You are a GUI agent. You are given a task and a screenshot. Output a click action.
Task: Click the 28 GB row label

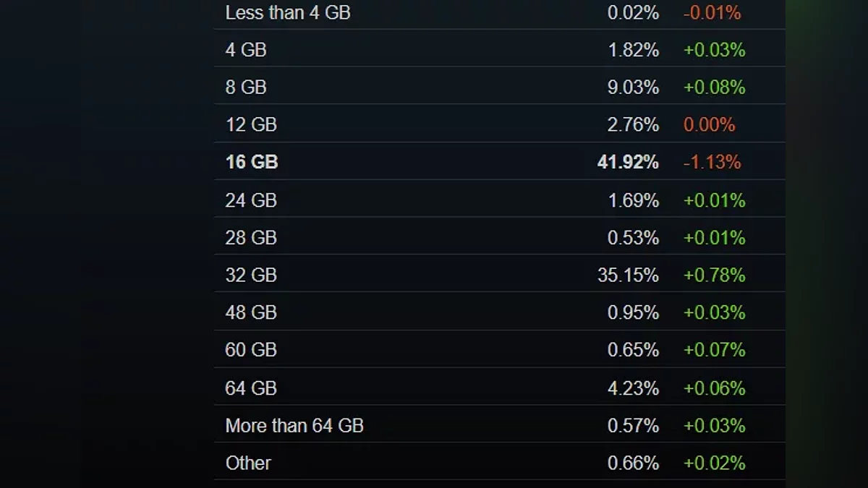pyautogui.click(x=251, y=238)
